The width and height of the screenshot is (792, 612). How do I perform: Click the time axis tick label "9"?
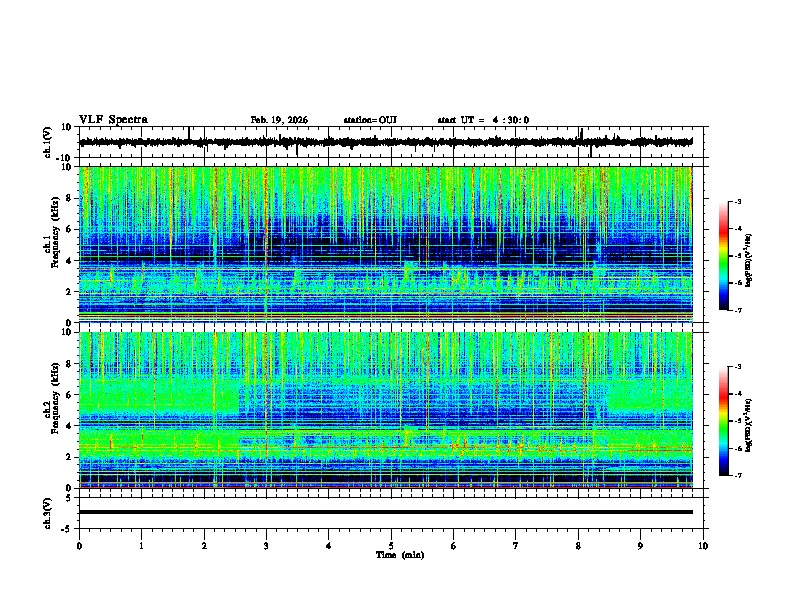pos(640,546)
